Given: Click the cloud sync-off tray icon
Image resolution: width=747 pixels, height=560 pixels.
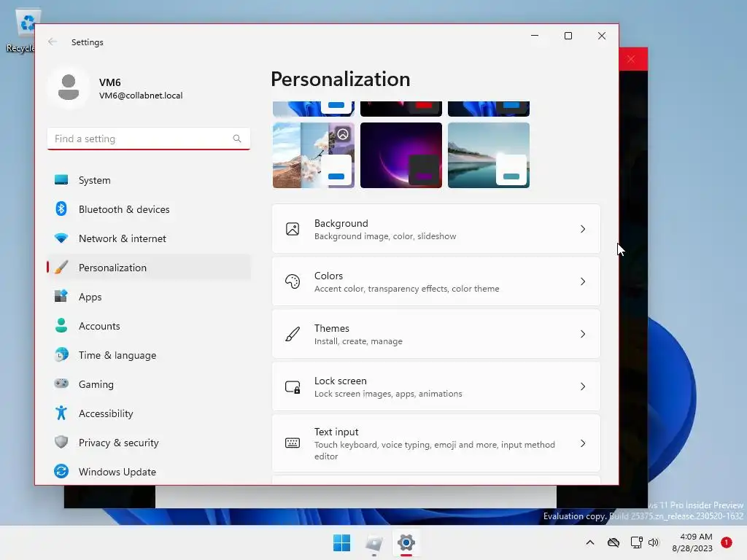Looking at the screenshot, I should point(613,542).
